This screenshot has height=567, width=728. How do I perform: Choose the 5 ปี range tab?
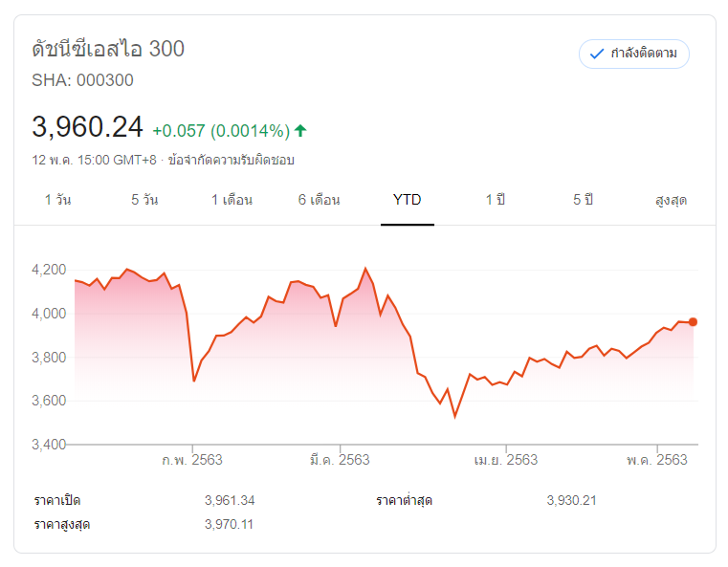tap(584, 200)
